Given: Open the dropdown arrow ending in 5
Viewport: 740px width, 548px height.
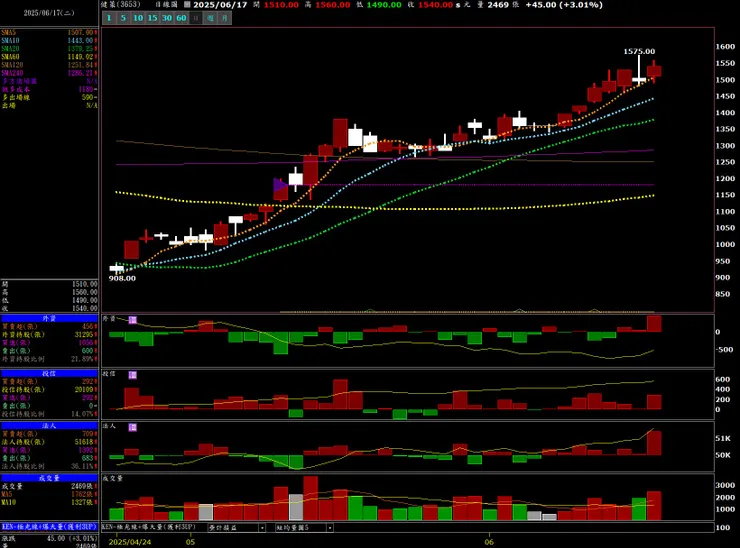Looking at the screenshot, I should (330, 528).
